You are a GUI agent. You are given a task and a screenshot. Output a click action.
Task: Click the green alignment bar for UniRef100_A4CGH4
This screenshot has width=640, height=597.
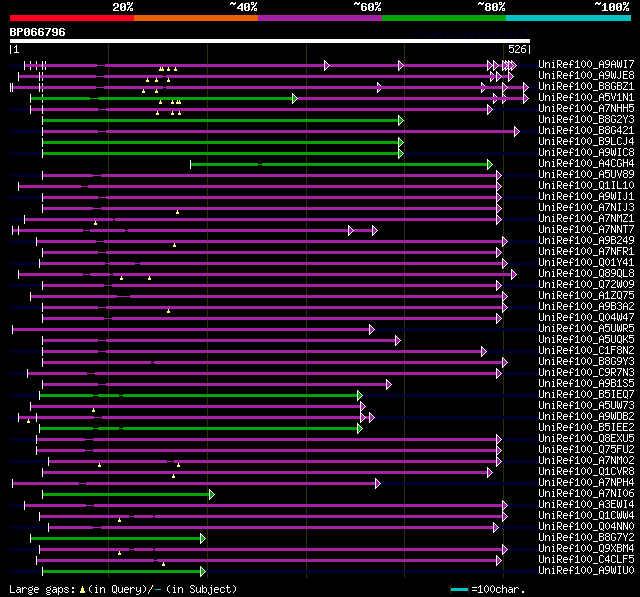[341, 164]
